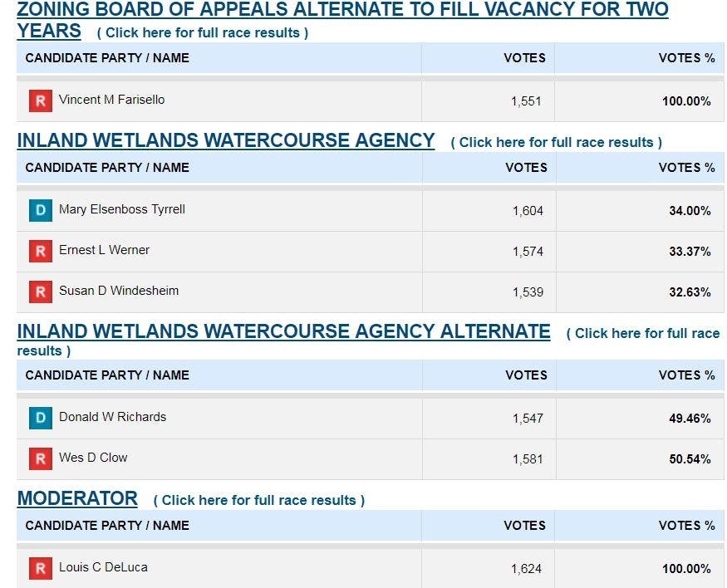Click Republican badge beside Louis C DeLuca

40,568
